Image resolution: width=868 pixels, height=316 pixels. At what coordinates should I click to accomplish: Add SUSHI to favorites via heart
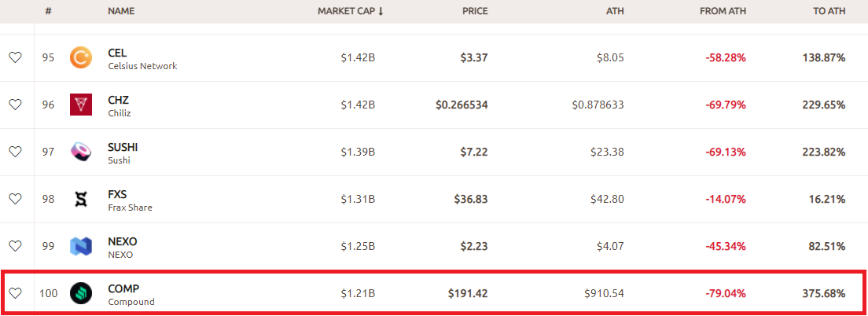[x=15, y=152]
